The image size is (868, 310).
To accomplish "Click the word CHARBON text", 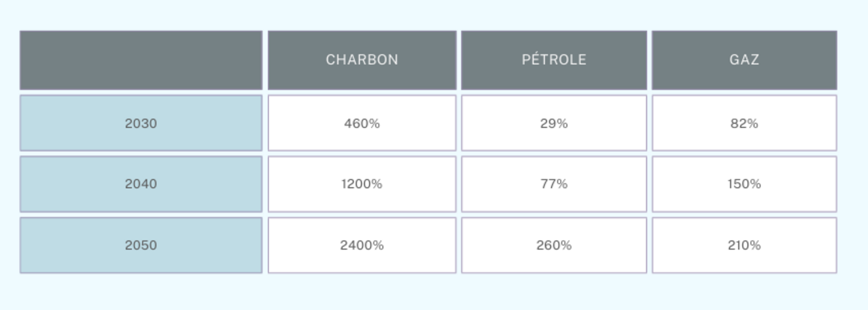I will pos(362,60).
